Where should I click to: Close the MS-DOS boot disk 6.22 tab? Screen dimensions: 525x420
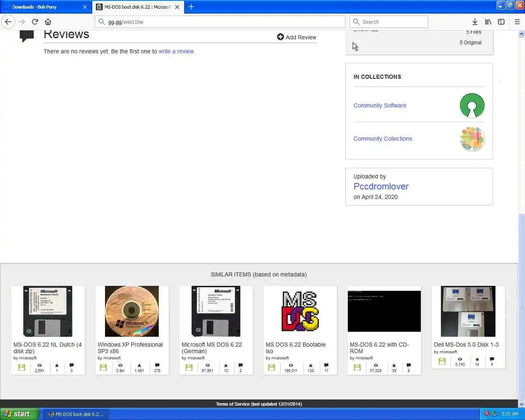(177, 7)
